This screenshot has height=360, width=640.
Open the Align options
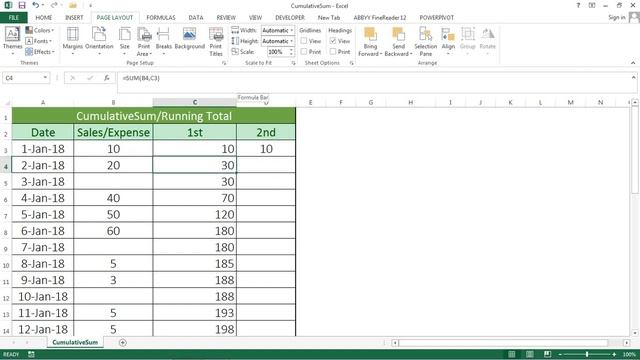click(448, 40)
